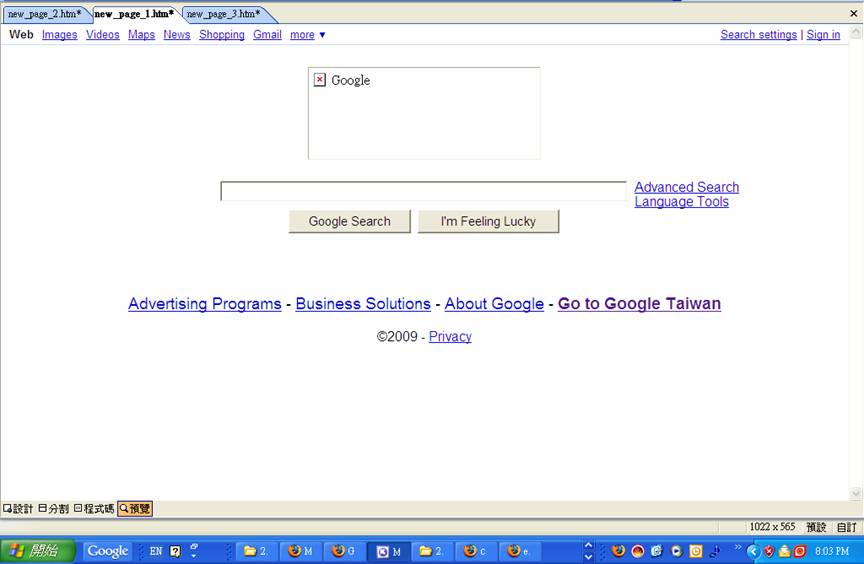Follow the Go to Google Taiwan link
The width and height of the screenshot is (864, 564).
coord(639,304)
